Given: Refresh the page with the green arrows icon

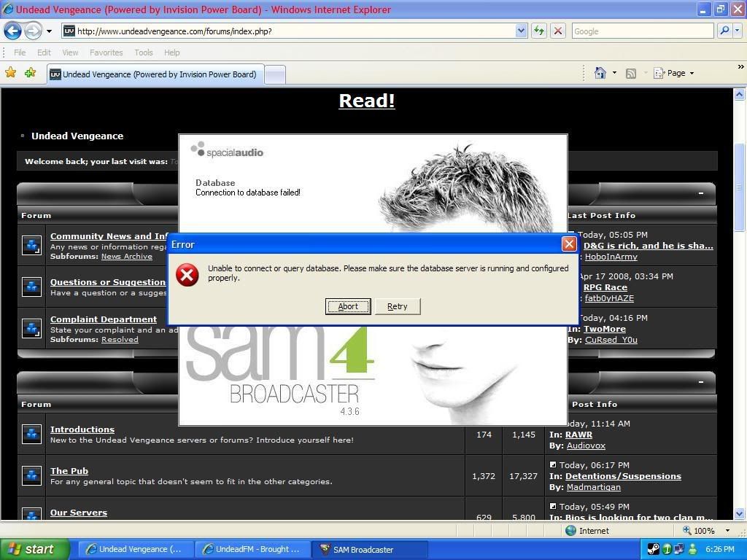Looking at the screenshot, I should 539,31.
